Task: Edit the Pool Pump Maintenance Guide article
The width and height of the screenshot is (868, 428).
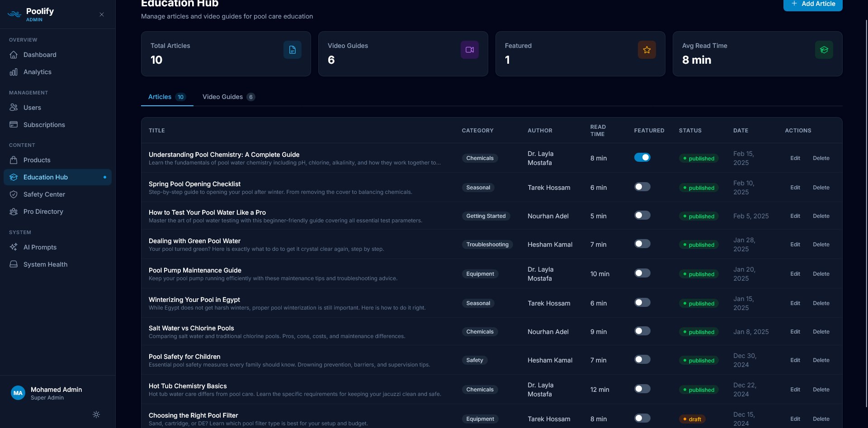Action: (795, 274)
